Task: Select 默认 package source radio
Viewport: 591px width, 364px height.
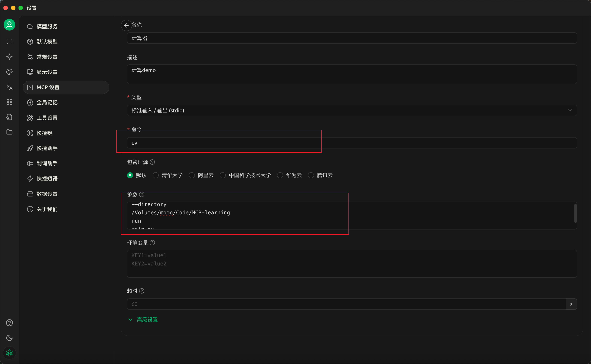Action: point(130,175)
